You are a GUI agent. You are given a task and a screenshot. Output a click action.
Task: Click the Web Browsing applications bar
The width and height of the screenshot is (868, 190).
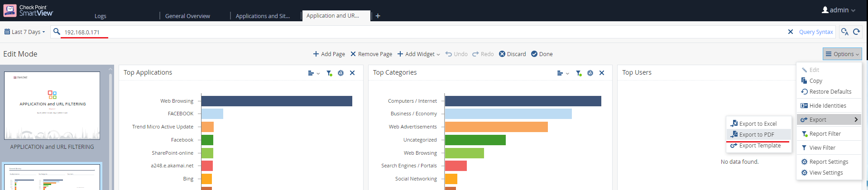277,101
